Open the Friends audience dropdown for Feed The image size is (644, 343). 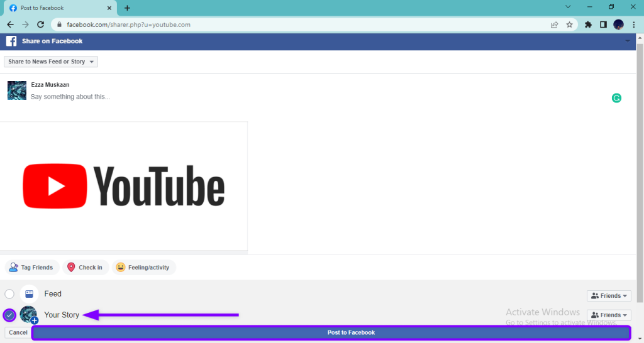[609, 296]
